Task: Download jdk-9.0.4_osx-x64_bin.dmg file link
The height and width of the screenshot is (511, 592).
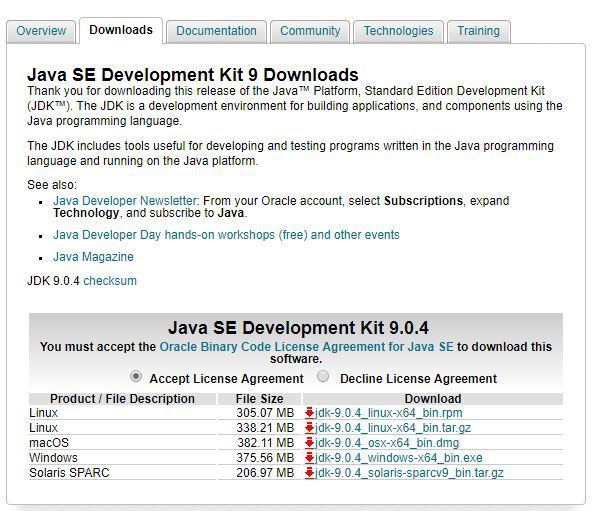Action: click(387, 443)
